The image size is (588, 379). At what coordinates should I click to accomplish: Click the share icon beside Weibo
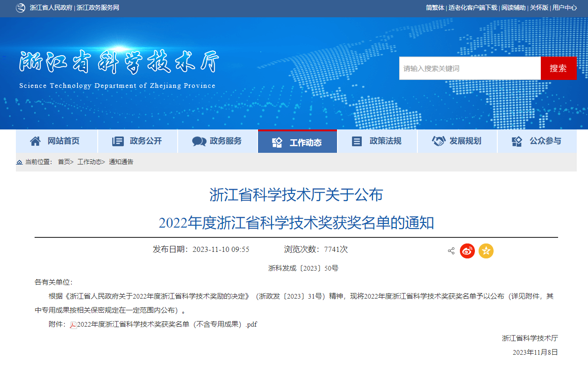coord(451,251)
